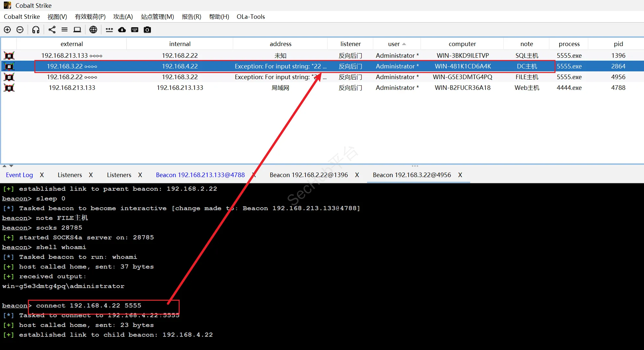
Task: Click the 4444.exe process cell
Action: [569, 88]
